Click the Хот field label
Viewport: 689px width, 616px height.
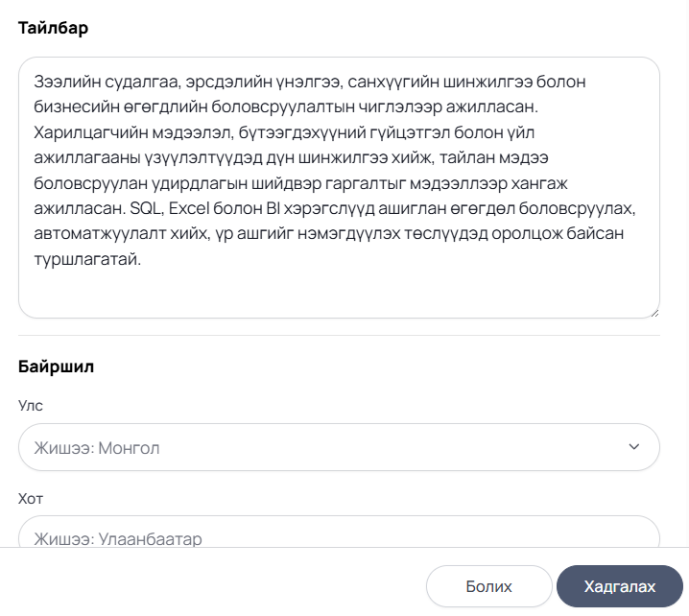click(31, 499)
